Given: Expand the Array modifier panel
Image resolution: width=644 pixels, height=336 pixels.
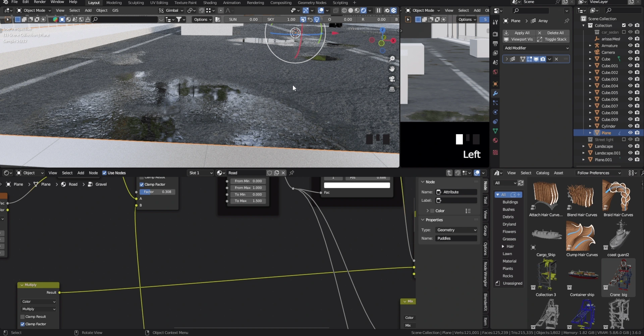Looking at the screenshot, I should 507,59.
